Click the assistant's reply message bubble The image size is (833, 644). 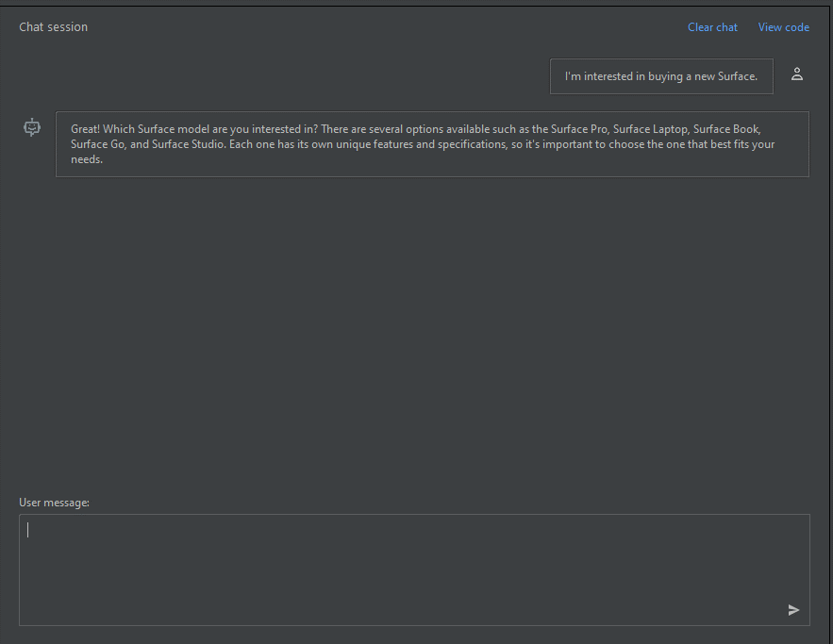[432, 144]
